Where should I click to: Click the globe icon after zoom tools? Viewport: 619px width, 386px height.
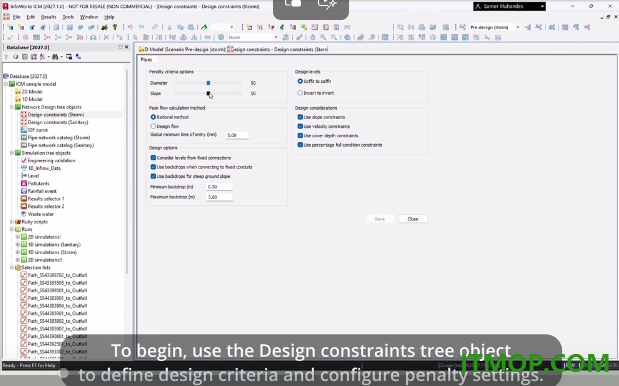click(x=347, y=37)
